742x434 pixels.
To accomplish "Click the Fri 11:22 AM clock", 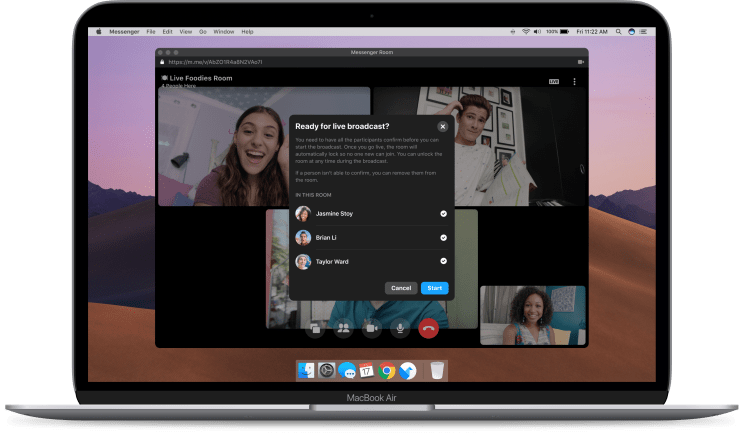I will pos(592,32).
